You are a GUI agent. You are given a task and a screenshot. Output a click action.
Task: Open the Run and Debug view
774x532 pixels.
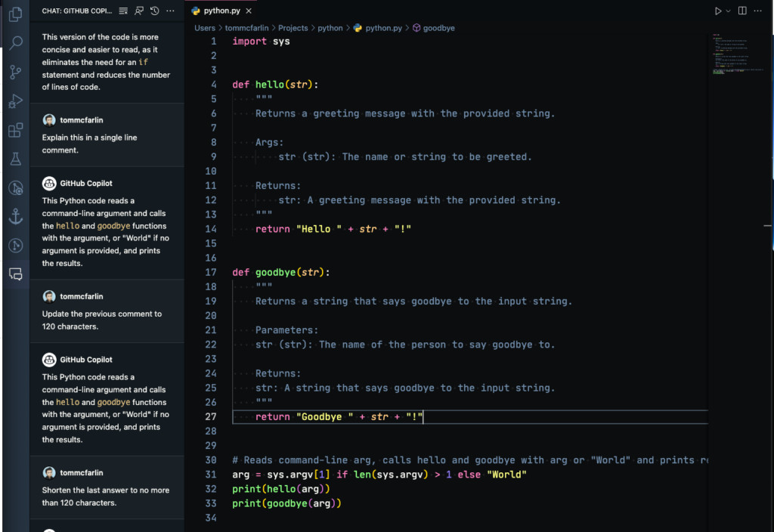click(16, 101)
